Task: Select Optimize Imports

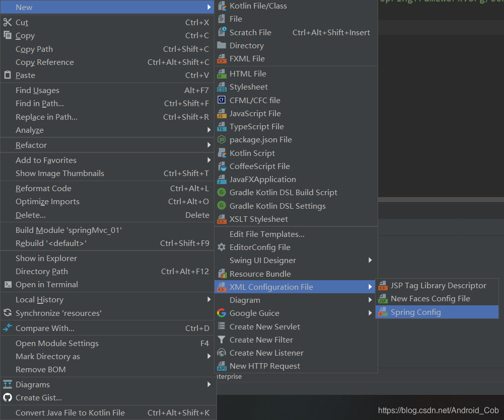Action: pyautogui.click(x=107, y=201)
